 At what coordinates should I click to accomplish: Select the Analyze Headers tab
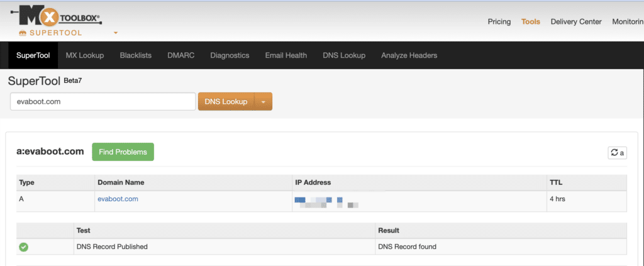409,55
